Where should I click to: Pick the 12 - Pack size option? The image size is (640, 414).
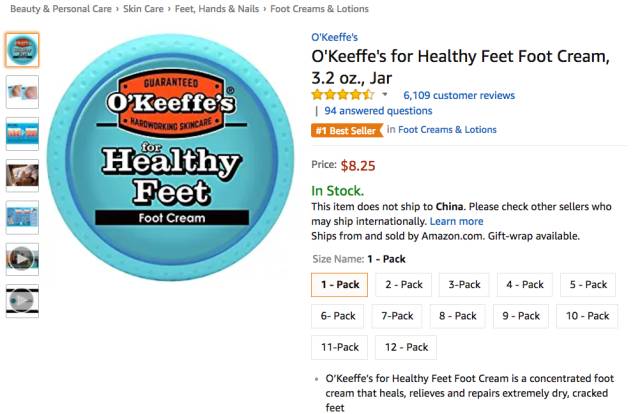pos(404,347)
